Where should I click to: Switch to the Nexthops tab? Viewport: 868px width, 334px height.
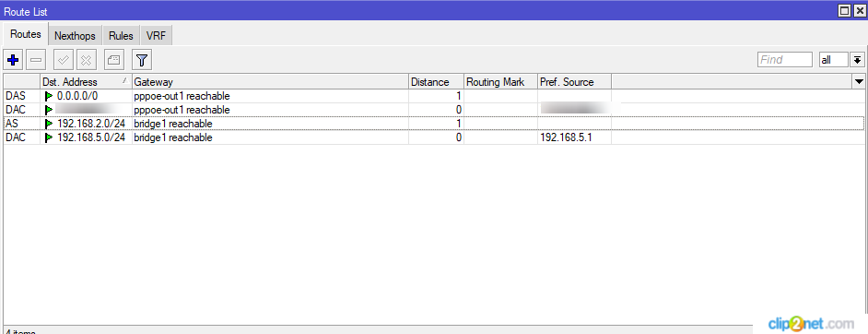tap(75, 36)
